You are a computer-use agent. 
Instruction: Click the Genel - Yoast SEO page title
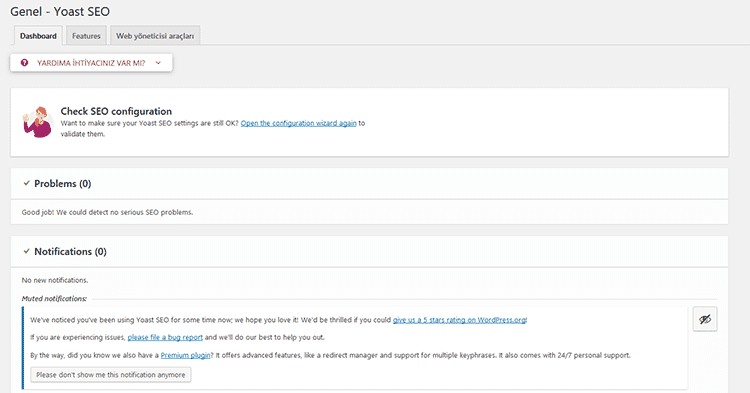pyautogui.click(x=60, y=11)
